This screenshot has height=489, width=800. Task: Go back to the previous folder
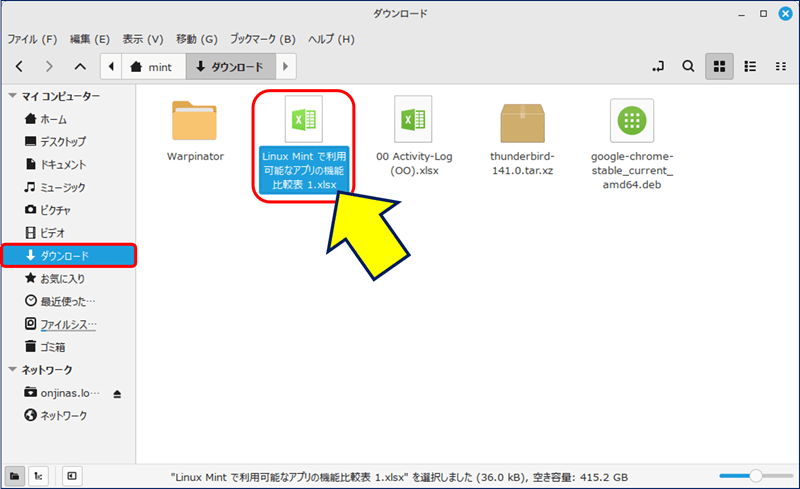tap(19, 67)
